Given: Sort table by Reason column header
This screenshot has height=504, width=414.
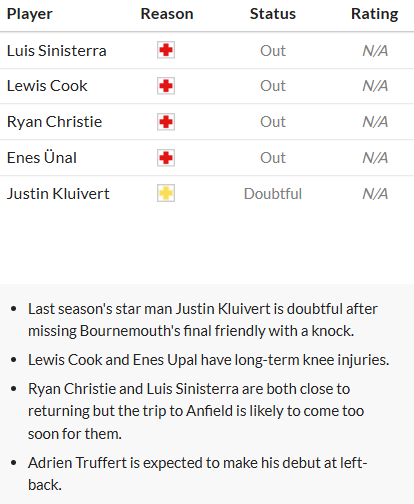Looking at the screenshot, I should [x=167, y=14].
